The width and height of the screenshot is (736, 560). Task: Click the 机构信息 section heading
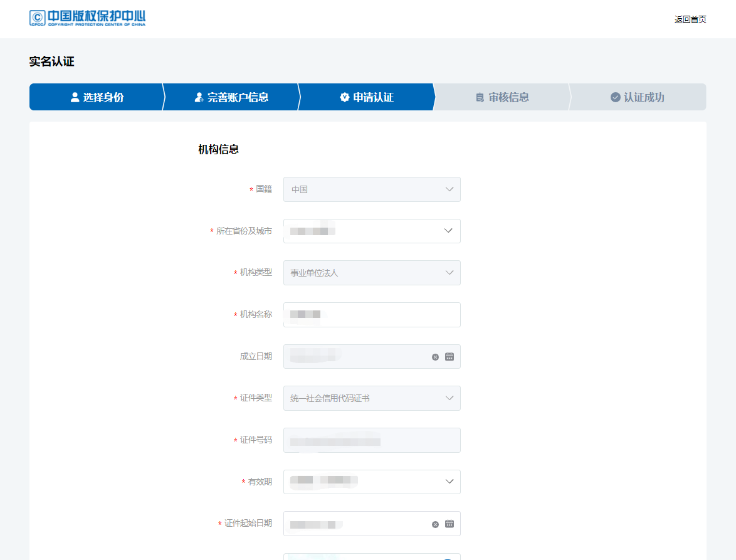tap(218, 150)
